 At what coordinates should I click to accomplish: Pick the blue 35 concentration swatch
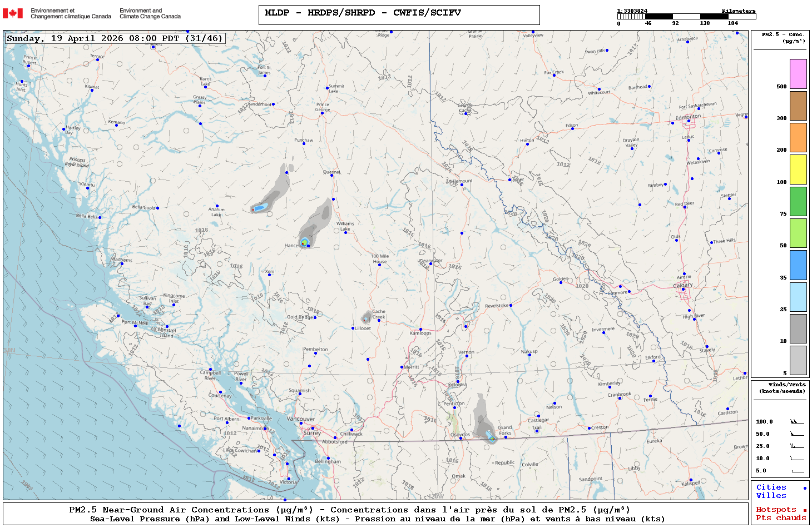pyautogui.click(x=798, y=265)
